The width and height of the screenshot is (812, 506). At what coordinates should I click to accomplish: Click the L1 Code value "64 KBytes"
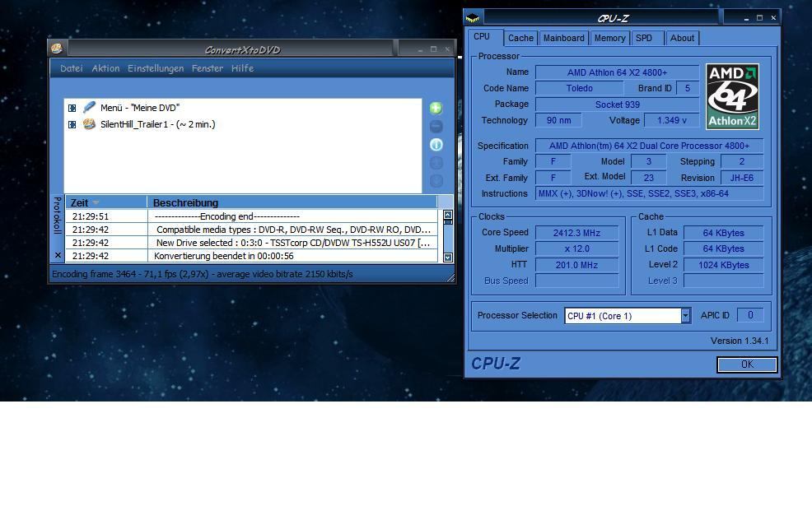point(723,248)
